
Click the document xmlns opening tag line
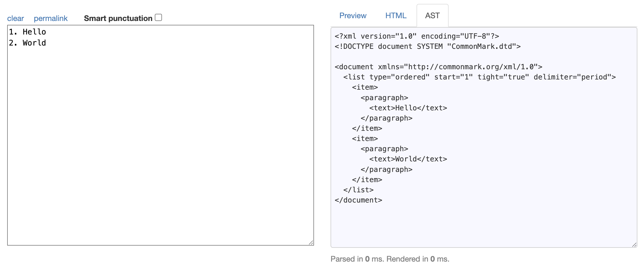coord(438,67)
